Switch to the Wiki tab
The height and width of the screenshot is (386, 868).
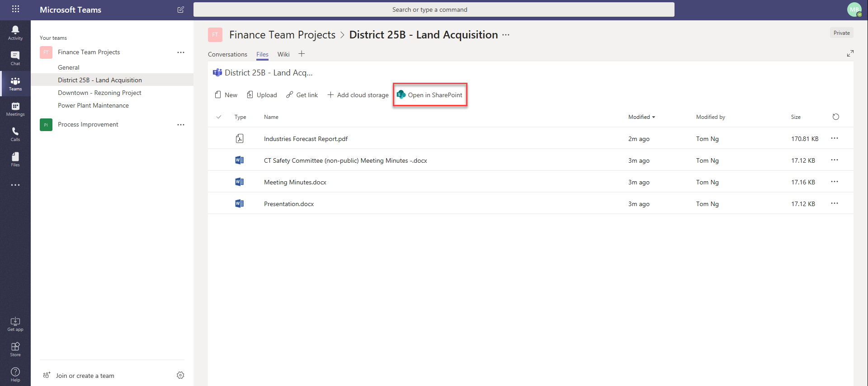click(283, 54)
